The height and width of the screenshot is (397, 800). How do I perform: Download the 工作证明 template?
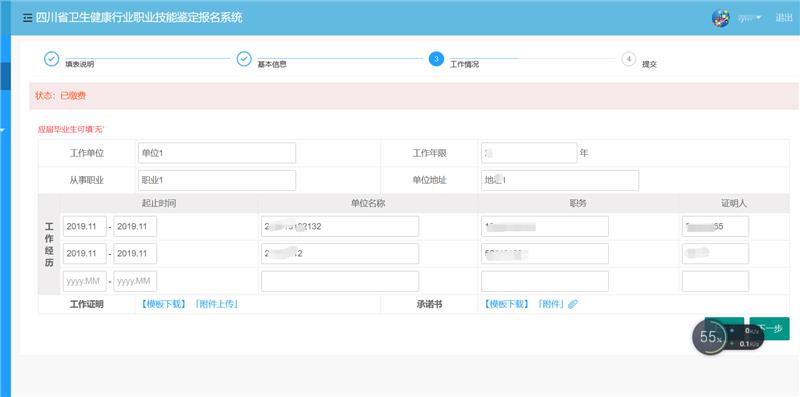(x=164, y=305)
